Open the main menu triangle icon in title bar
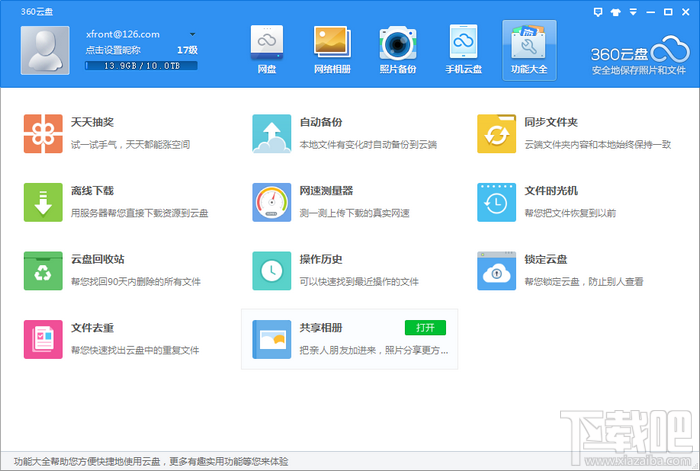Image resolution: width=700 pixels, height=471 pixels. (x=633, y=12)
